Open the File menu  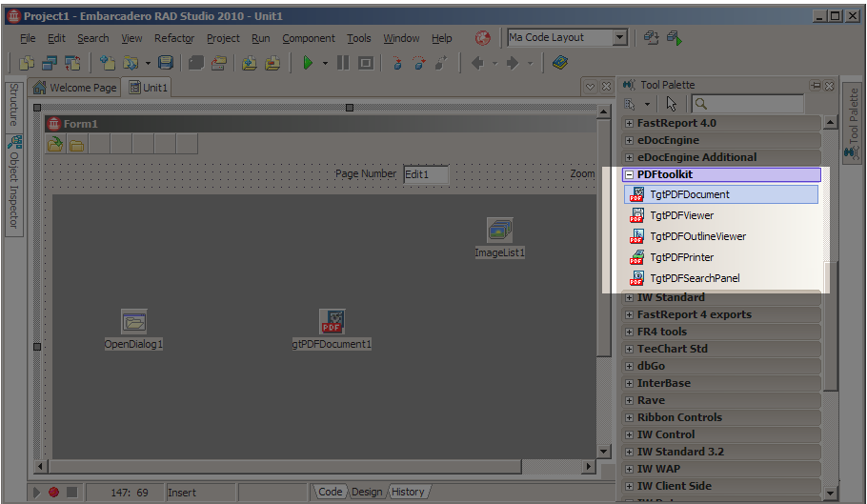pyautogui.click(x=28, y=38)
